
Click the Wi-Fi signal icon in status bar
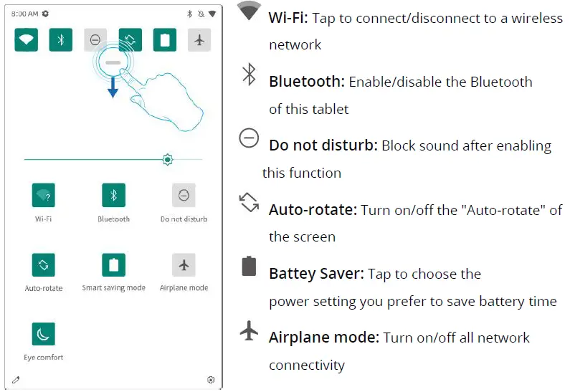pyautogui.click(x=212, y=14)
